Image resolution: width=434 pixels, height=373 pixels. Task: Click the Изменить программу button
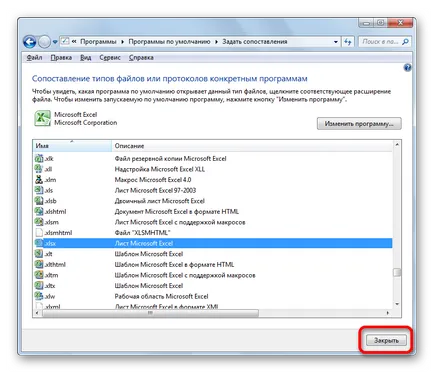tap(359, 124)
